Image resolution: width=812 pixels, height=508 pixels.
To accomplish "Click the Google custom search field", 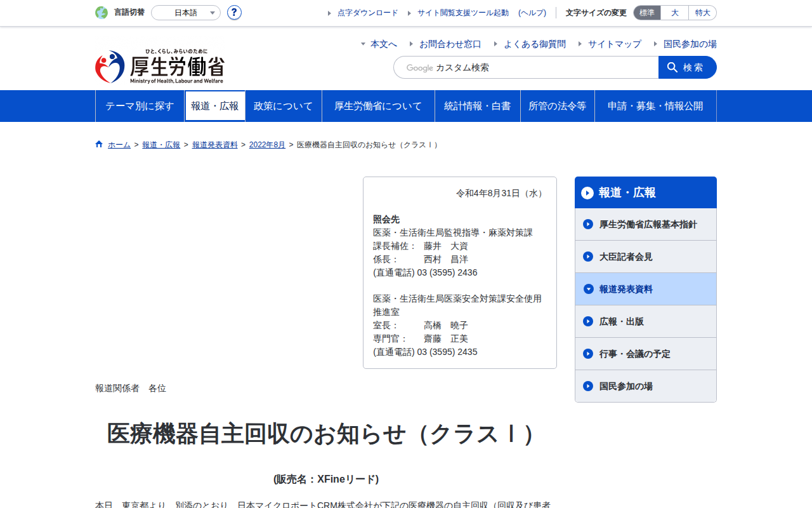I will pos(526,67).
